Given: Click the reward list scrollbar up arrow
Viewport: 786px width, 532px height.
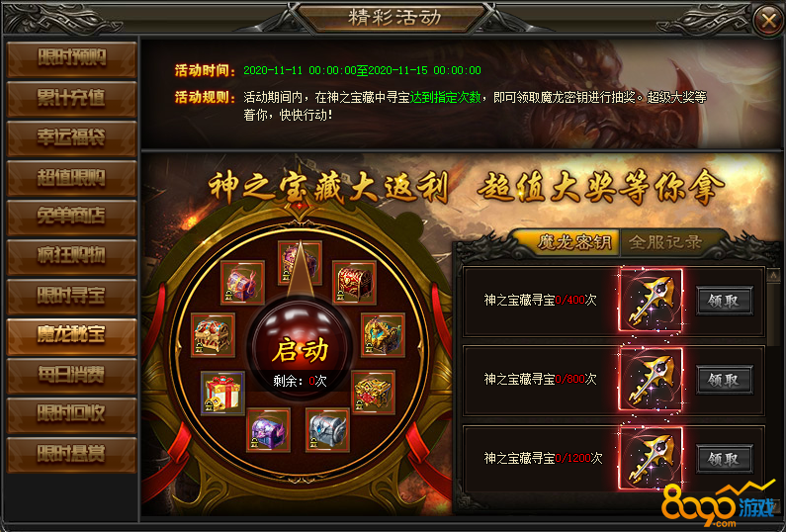Looking at the screenshot, I should click(773, 275).
